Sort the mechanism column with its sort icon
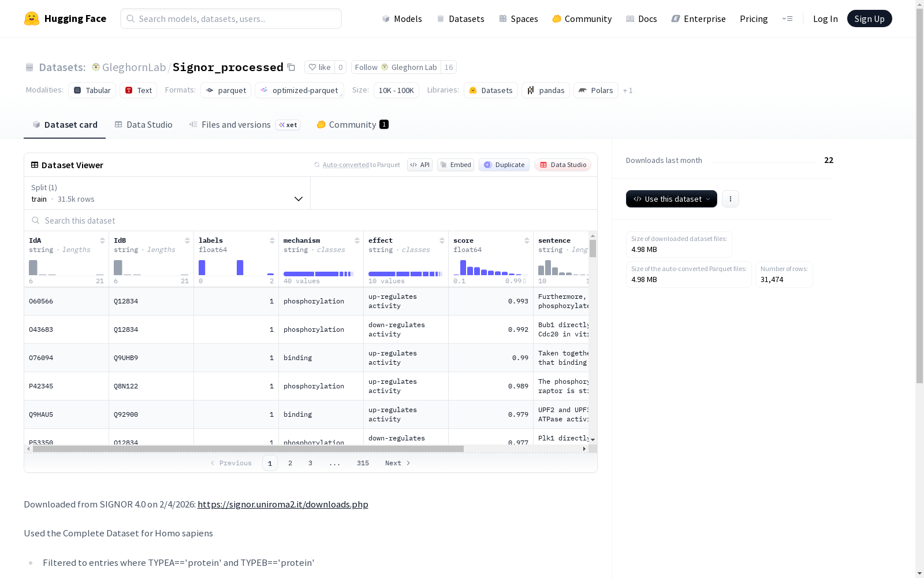 pyautogui.click(x=357, y=240)
